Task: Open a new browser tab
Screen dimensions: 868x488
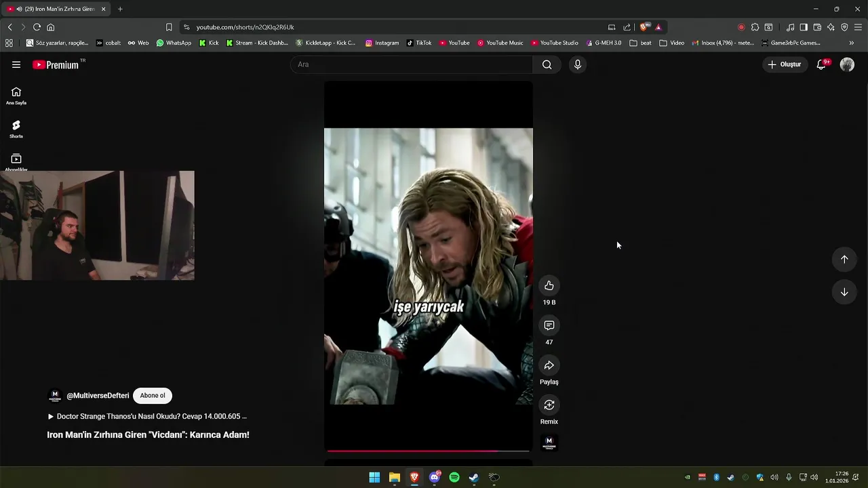Action: (120, 9)
